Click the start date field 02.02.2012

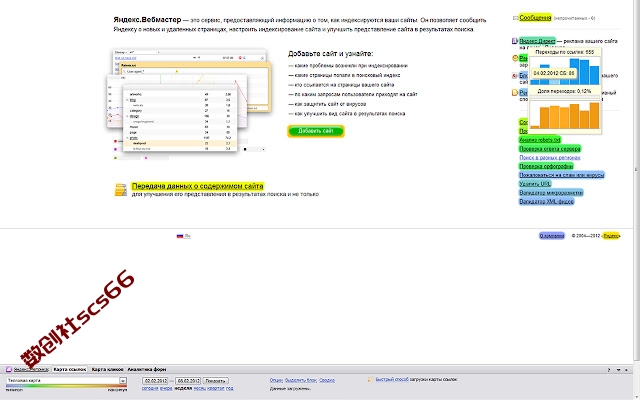[x=155, y=380]
